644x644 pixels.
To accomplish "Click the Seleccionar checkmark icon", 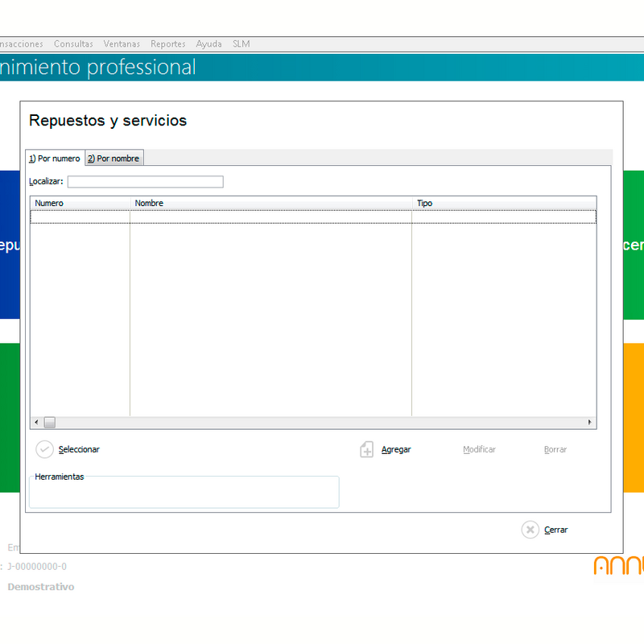I will click(x=44, y=449).
